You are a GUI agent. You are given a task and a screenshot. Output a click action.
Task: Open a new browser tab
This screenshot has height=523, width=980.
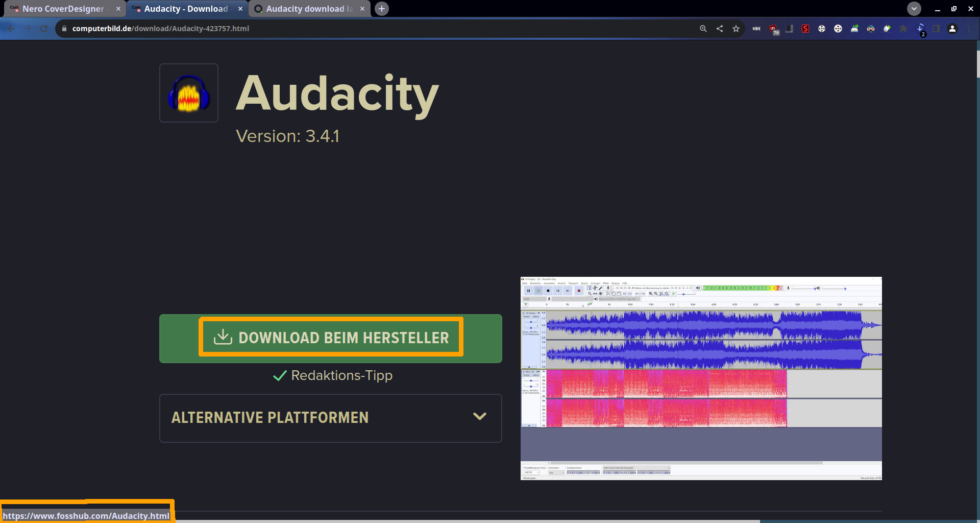click(382, 9)
